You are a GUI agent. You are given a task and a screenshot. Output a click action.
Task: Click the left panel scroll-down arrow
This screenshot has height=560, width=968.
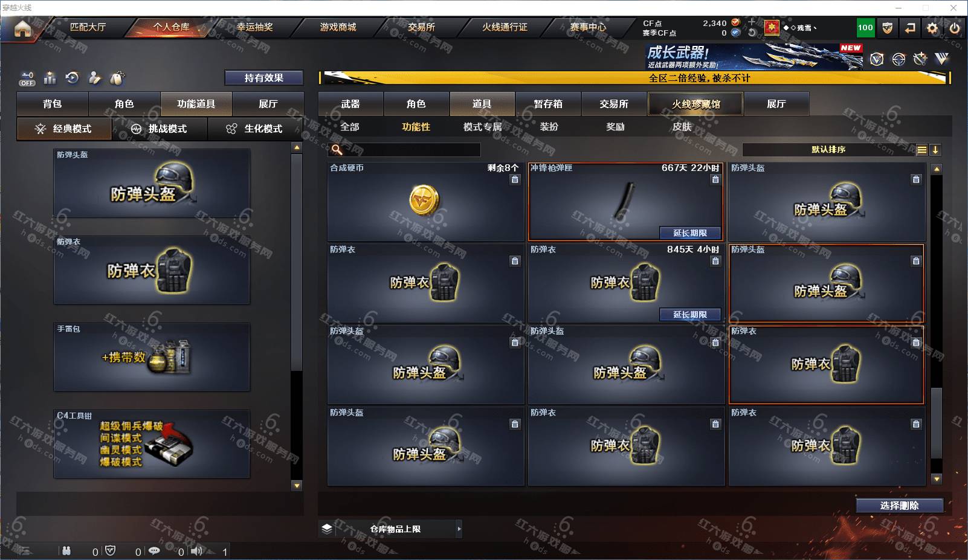coord(297,485)
